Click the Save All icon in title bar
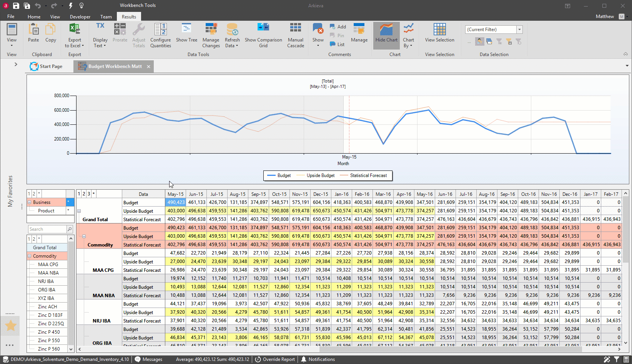This screenshot has height=364, width=632. [27, 6]
